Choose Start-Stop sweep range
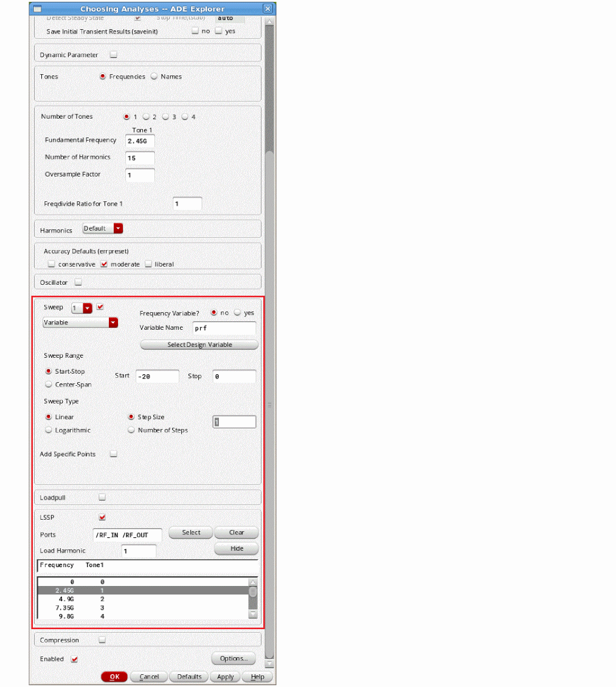616x687 pixels. (x=49, y=371)
